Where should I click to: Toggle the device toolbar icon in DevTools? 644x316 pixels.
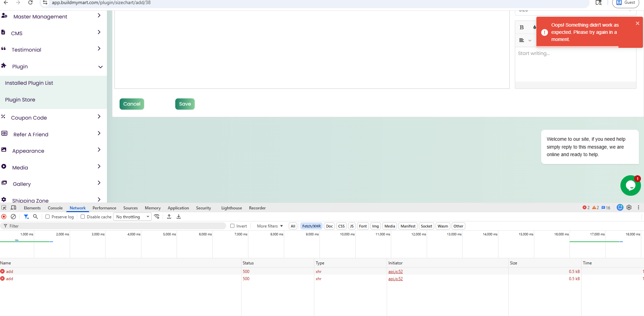[x=14, y=208]
